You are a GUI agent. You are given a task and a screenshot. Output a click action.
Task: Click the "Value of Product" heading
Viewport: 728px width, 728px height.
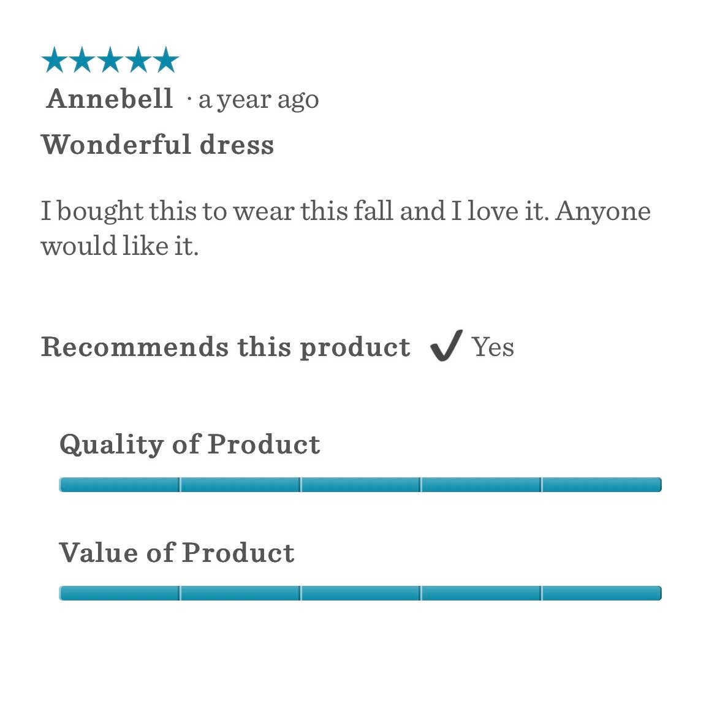[x=176, y=553]
